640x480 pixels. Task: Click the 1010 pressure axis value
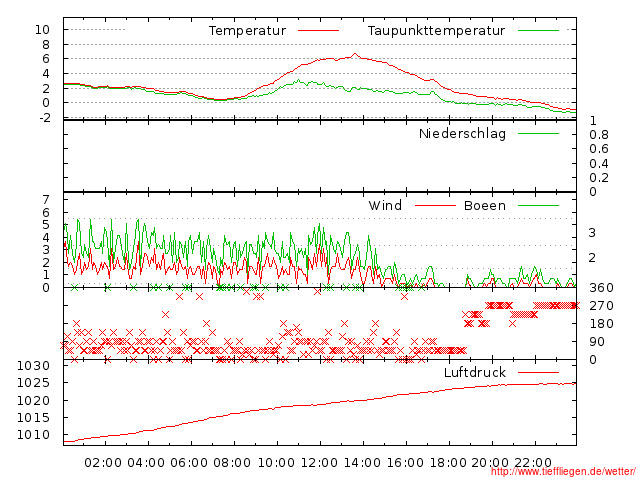pos(33,435)
